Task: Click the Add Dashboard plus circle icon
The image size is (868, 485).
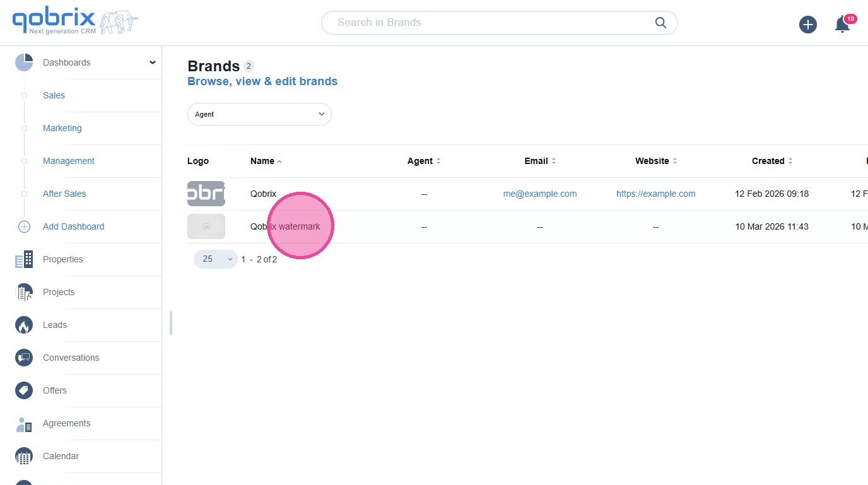Action: point(24,226)
